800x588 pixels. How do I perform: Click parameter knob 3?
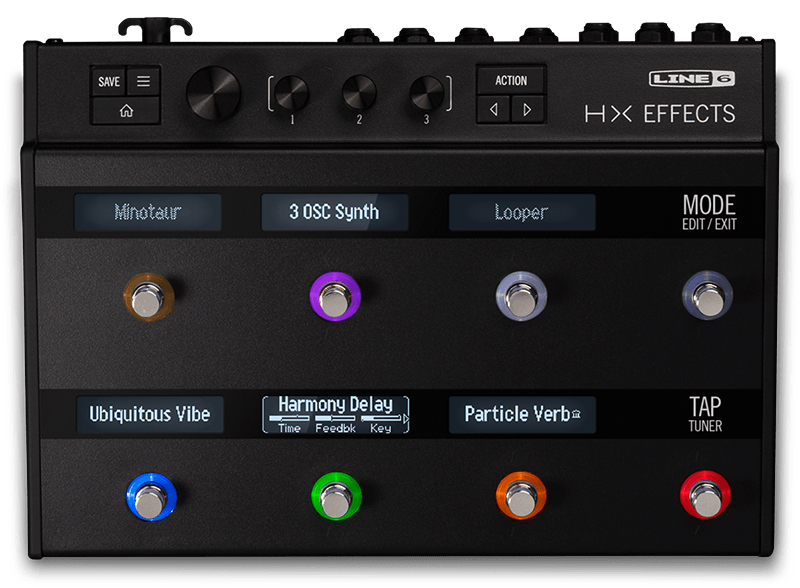click(427, 92)
